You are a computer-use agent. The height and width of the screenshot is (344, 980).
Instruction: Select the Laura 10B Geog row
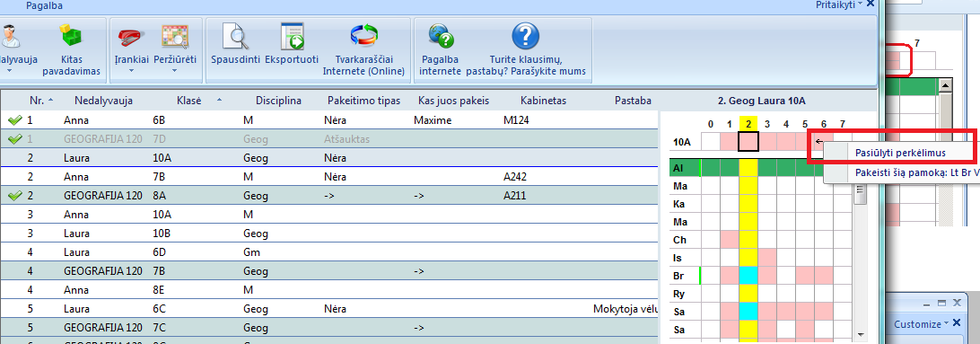330,234
